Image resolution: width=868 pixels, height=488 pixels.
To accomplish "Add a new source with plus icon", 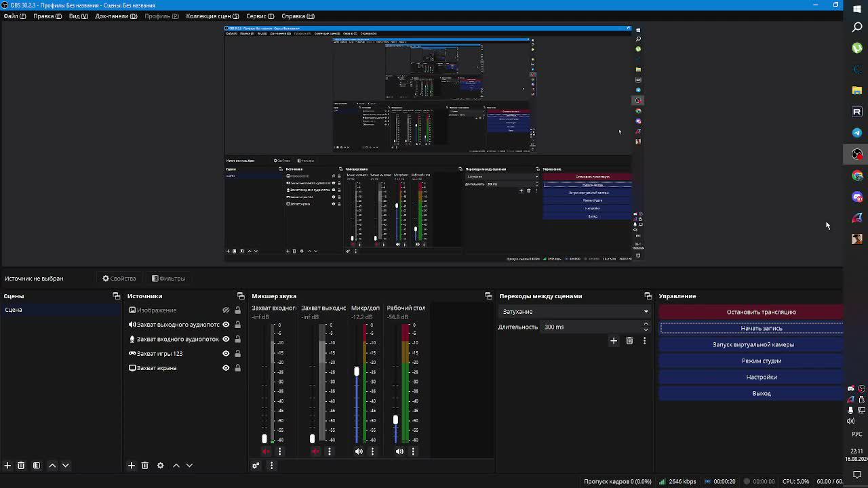I will click(132, 466).
